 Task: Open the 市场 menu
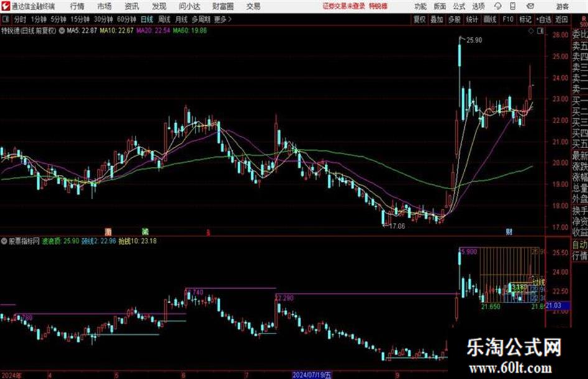105,6
